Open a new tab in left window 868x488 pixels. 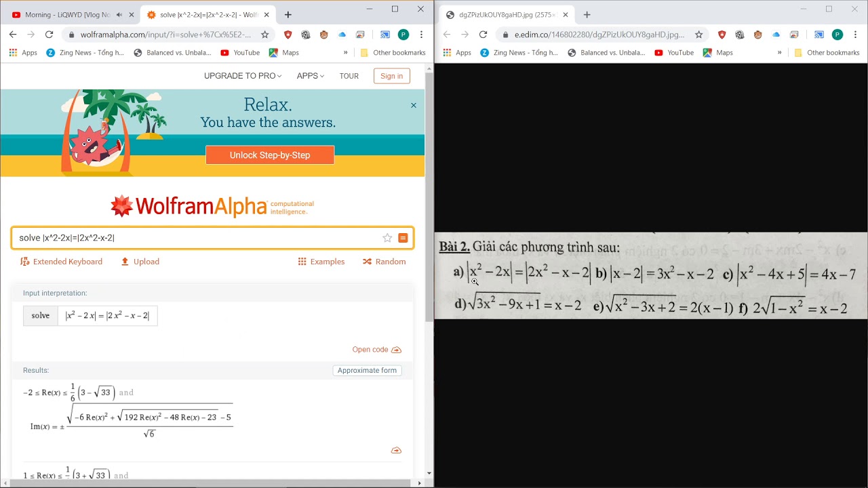tap(288, 15)
